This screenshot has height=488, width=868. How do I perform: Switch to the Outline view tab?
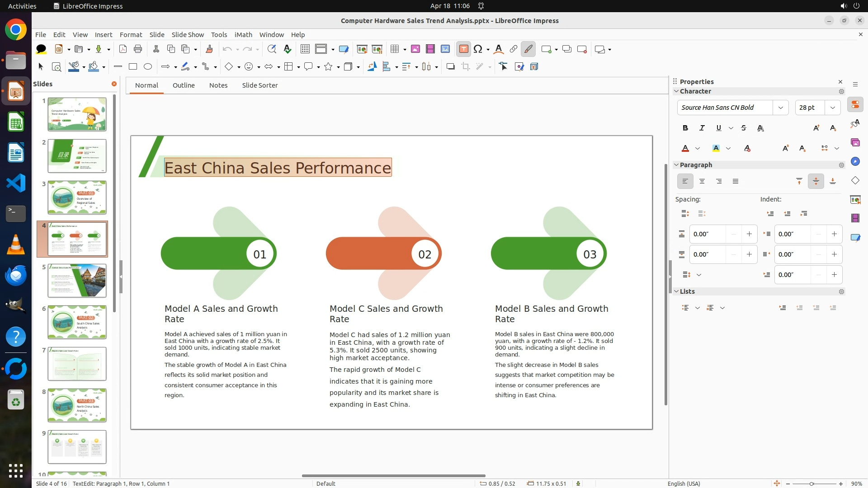pyautogui.click(x=184, y=85)
